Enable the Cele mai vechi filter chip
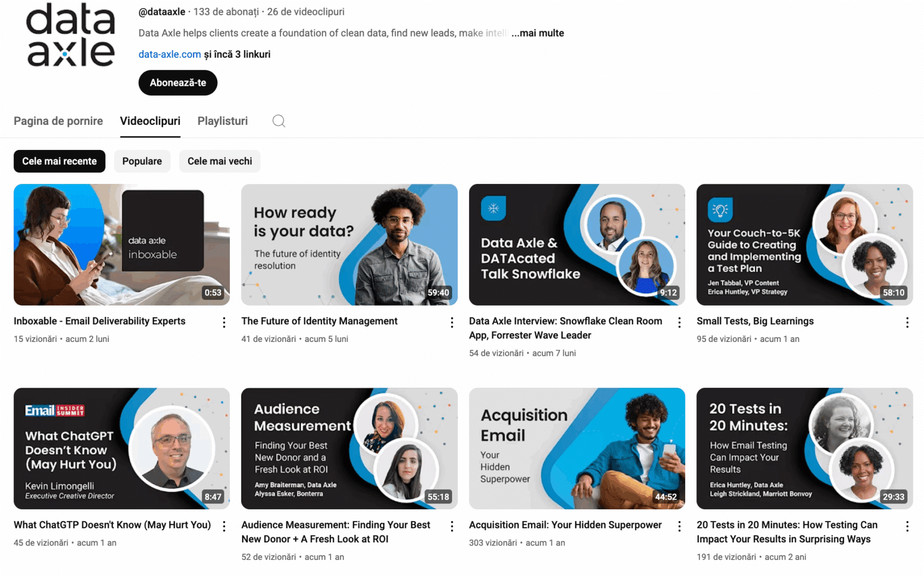The width and height of the screenshot is (924, 576). pyautogui.click(x=219, y=161)
